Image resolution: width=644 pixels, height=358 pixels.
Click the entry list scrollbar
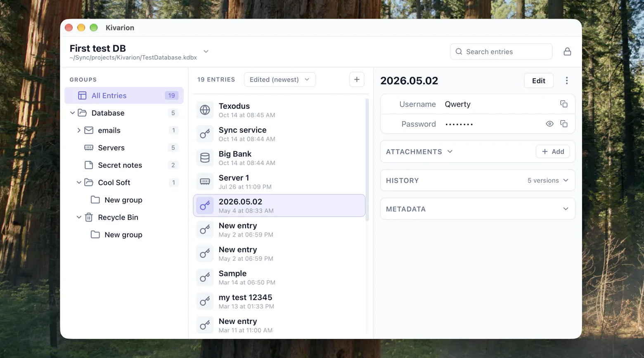tap(367, 159)
